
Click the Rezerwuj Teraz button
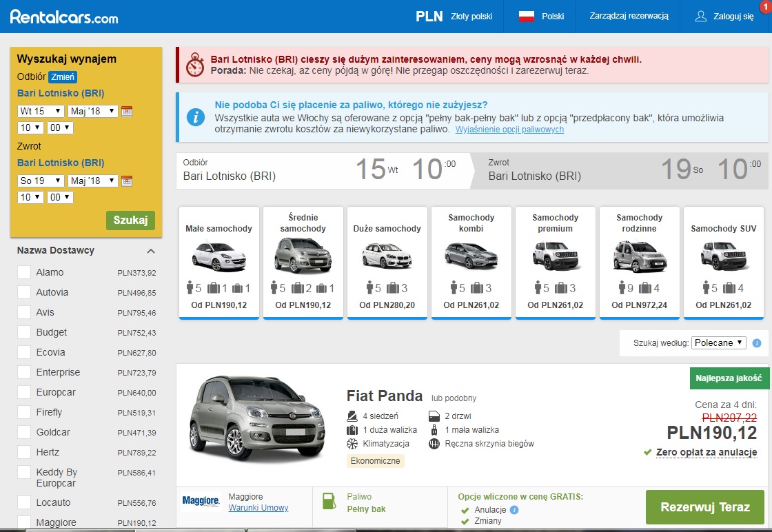(x=705, y=507)
